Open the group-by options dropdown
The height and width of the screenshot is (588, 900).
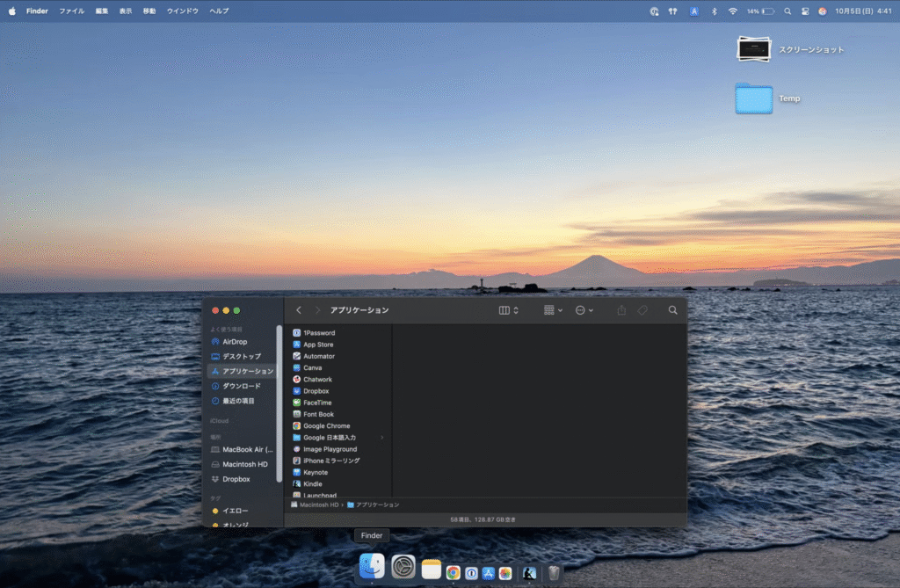553,310
